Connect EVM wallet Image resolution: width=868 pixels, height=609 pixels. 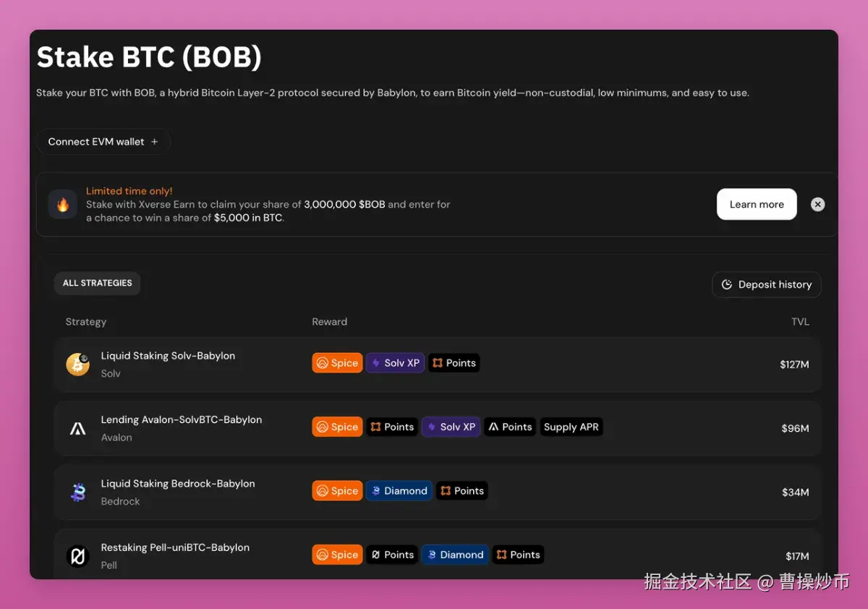103,142
